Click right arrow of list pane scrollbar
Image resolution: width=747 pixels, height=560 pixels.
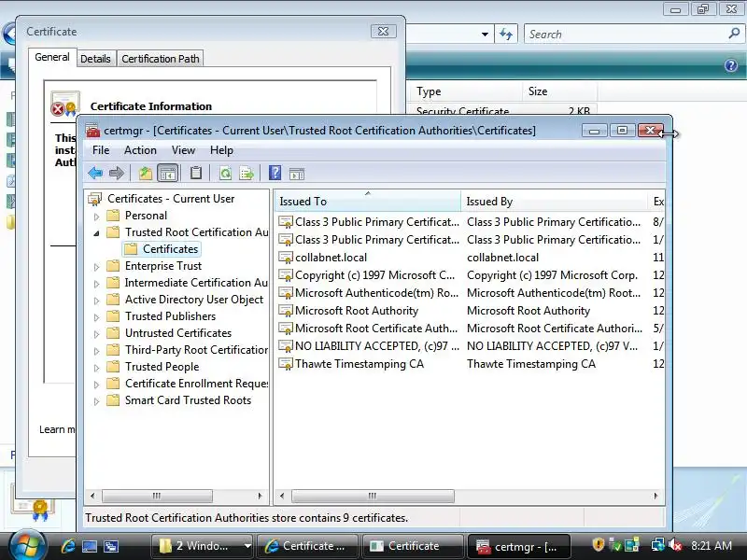click(x=656, y=496)
